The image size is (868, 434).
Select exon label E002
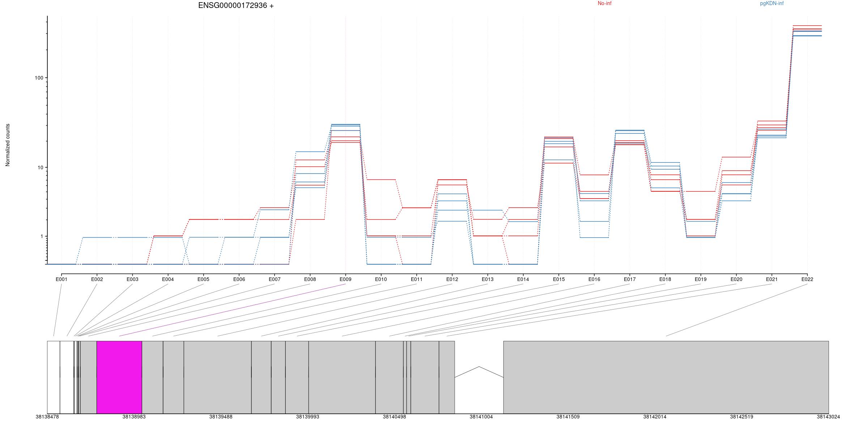click(x=97, y=279)
